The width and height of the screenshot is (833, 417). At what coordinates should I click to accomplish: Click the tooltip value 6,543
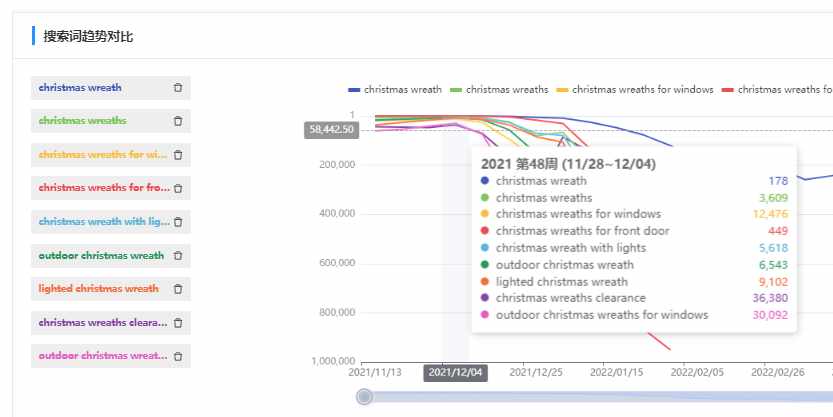774,265
